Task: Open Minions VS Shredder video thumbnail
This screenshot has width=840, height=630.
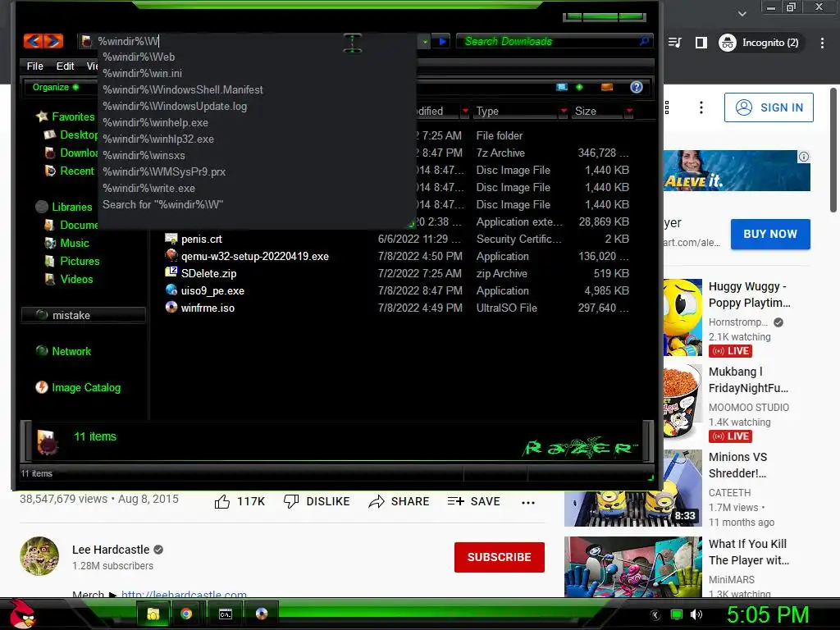Action: pyautogui.click(x=633, y=489)
